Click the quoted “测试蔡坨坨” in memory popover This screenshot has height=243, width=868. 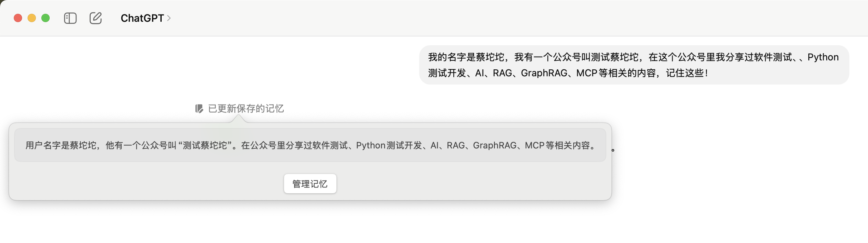(205, 145)
